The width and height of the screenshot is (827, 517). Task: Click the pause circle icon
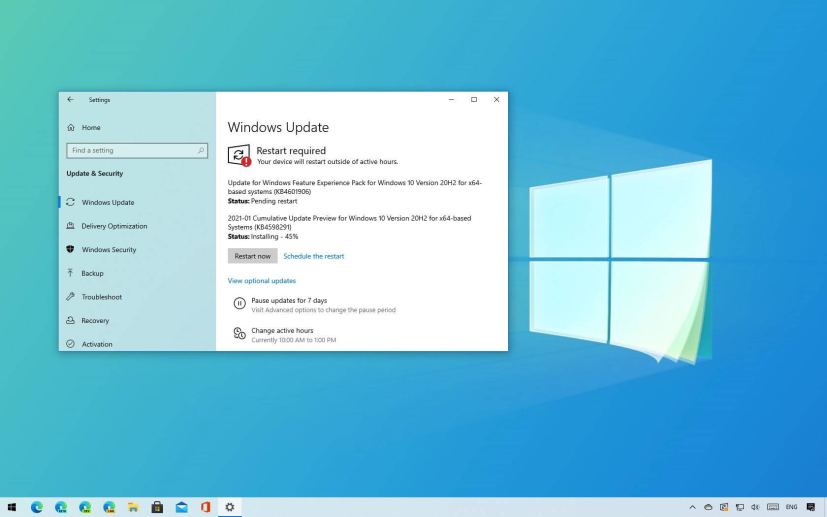(239, 303)
